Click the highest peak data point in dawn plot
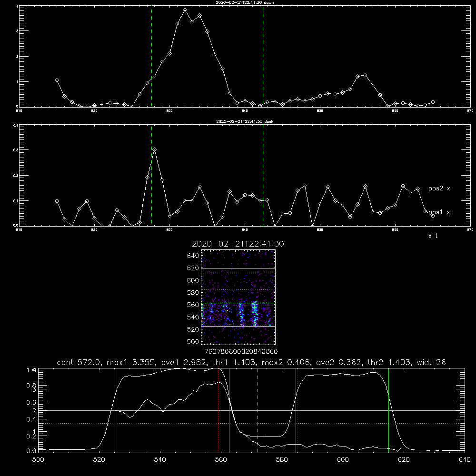Screen dimensions: 476x476 [x=185, y=10]
